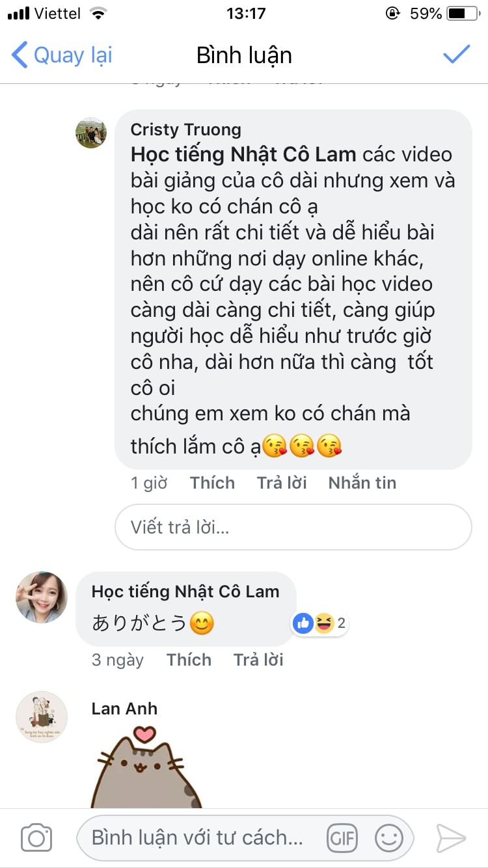The height and width of the screenshot is (868, 488).
Task: Tap the camera icon to attach photo
Action: pos(36,837)
